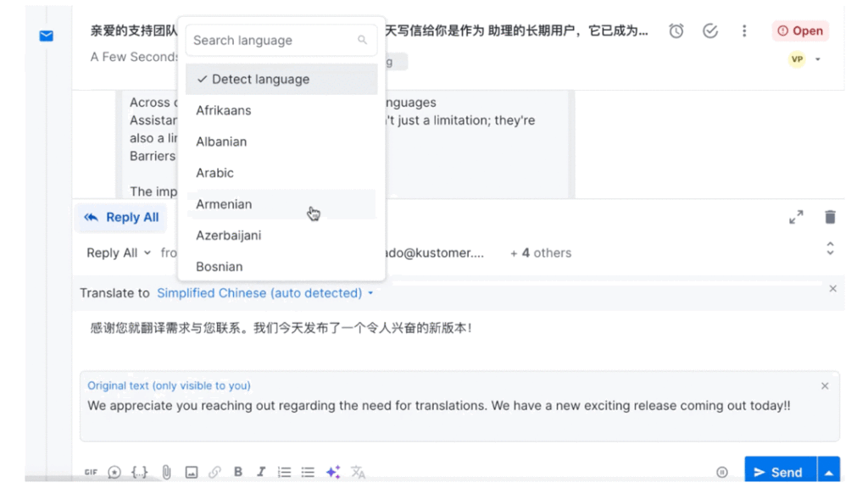Click the snooze alarm clock icon
Viewport: 868px width, 488px height.
676,31
